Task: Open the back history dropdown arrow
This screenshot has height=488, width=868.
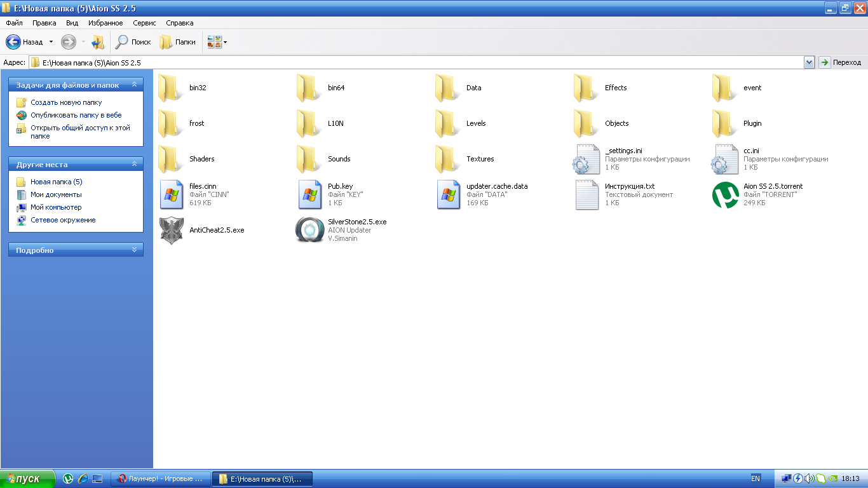Action: 51,42
